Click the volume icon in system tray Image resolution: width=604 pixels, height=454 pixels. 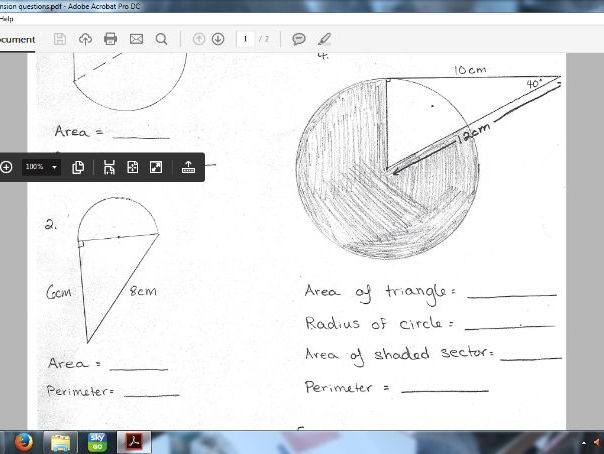pyautogui.click(x=598, y=442)
